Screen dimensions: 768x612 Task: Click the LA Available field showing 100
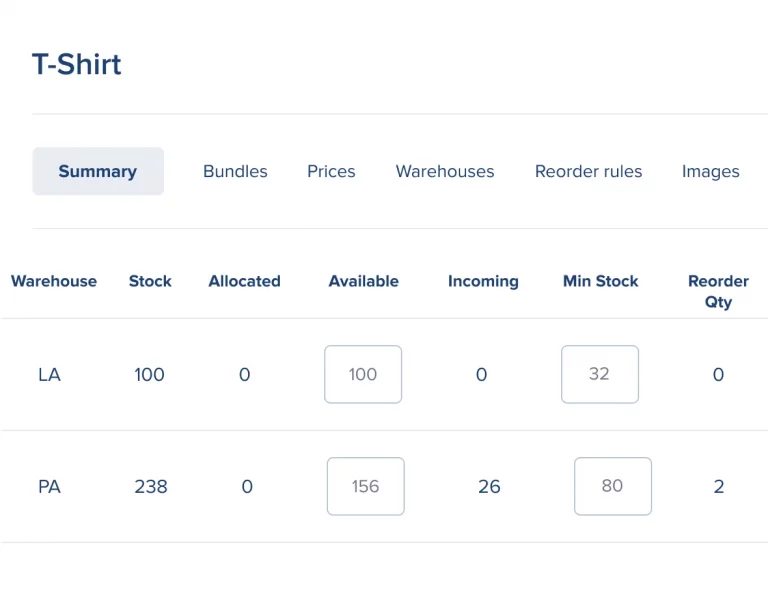pyautogui.click(x=363, y=375)
